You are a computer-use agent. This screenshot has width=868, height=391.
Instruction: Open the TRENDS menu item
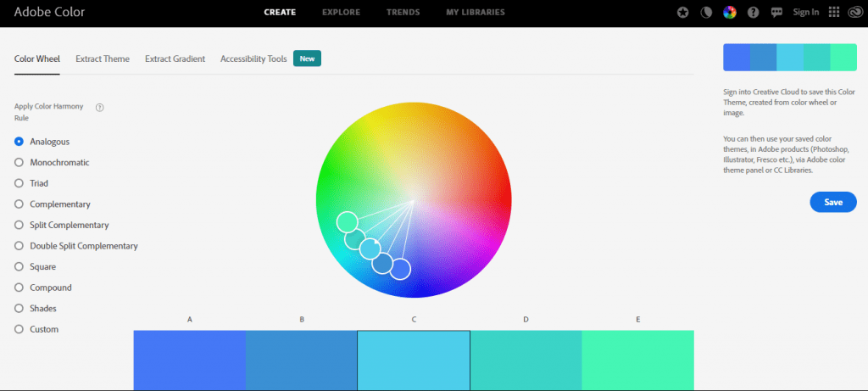point(403,12)
